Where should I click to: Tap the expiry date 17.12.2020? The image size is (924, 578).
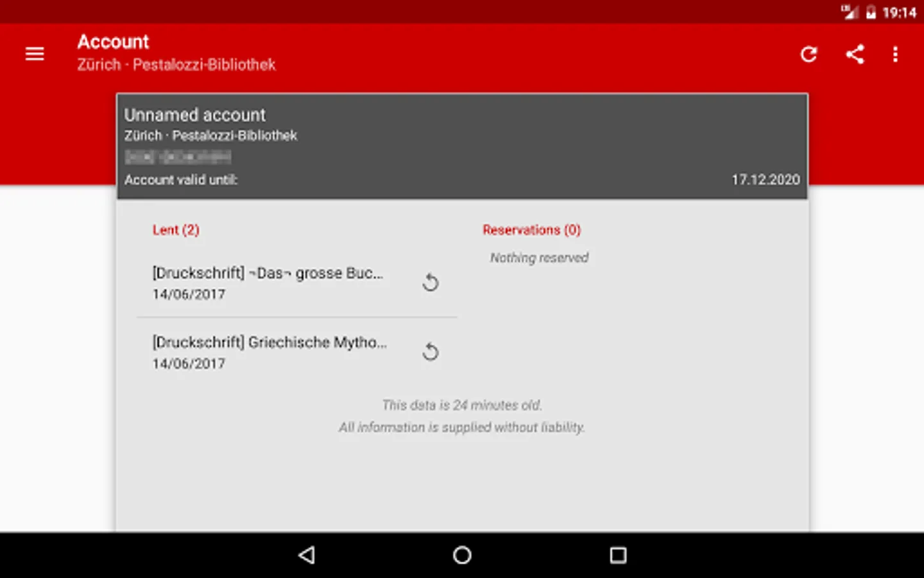pos(766,180)
